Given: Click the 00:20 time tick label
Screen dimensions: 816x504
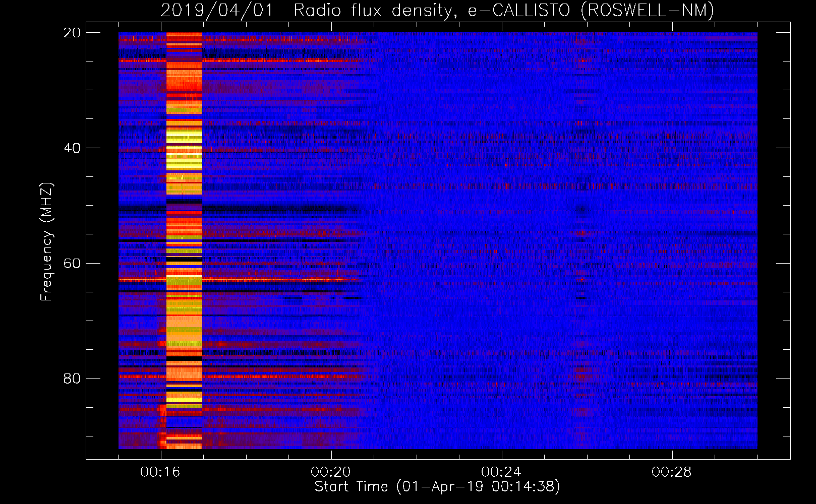Looking at the screenshot, I should coord(331,472).
